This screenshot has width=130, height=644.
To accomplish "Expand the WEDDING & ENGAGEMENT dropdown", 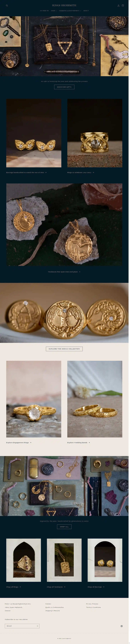I will tap(70, 11).
